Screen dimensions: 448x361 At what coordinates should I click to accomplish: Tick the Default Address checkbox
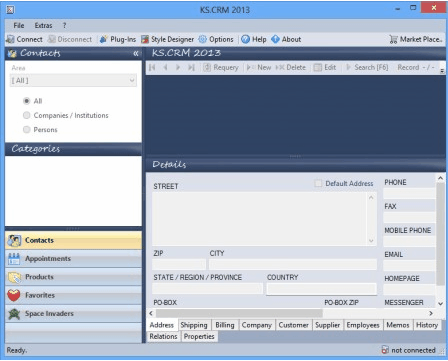[318, 183]
